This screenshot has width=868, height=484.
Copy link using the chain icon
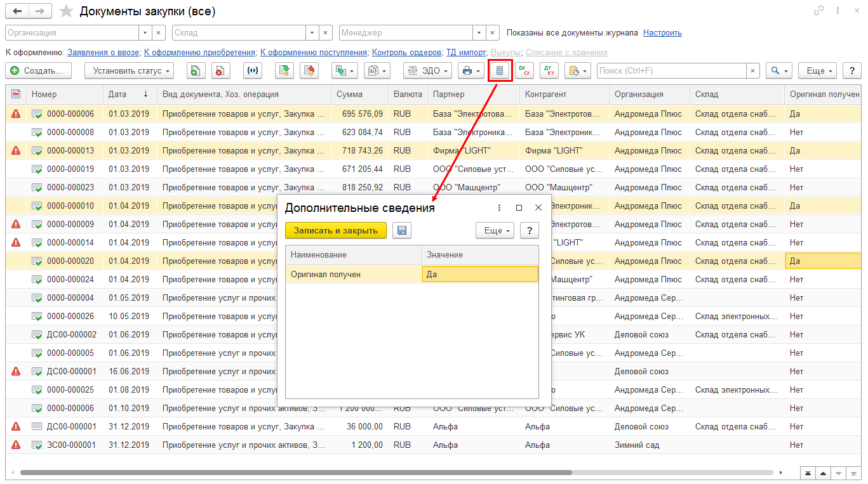pos(819,11)
